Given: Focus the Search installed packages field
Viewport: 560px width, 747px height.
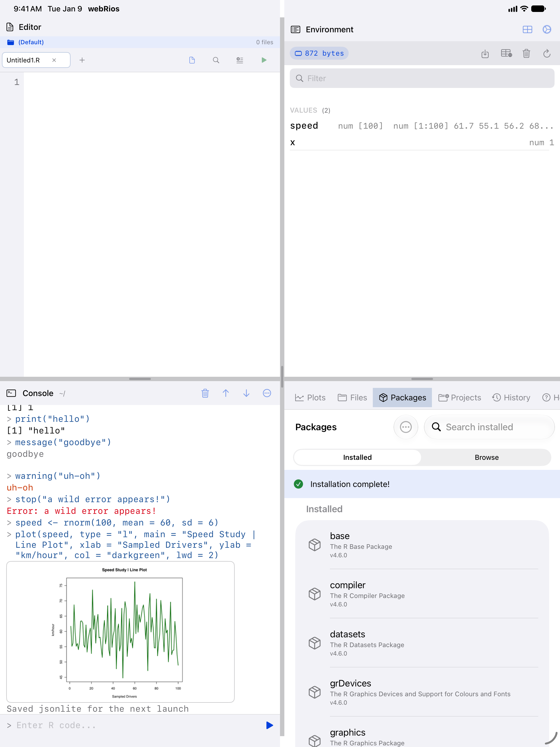Looking at the screenshot, I should pyautogui.click(x=489, y=427).
